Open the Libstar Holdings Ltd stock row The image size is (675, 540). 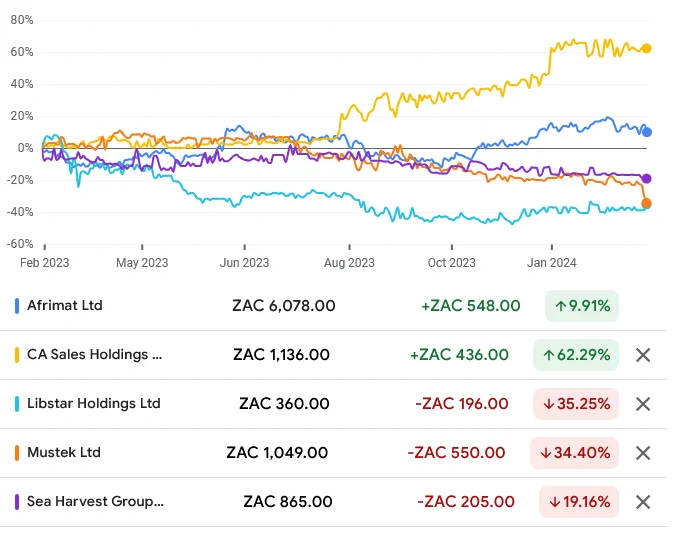pos(334,404)
